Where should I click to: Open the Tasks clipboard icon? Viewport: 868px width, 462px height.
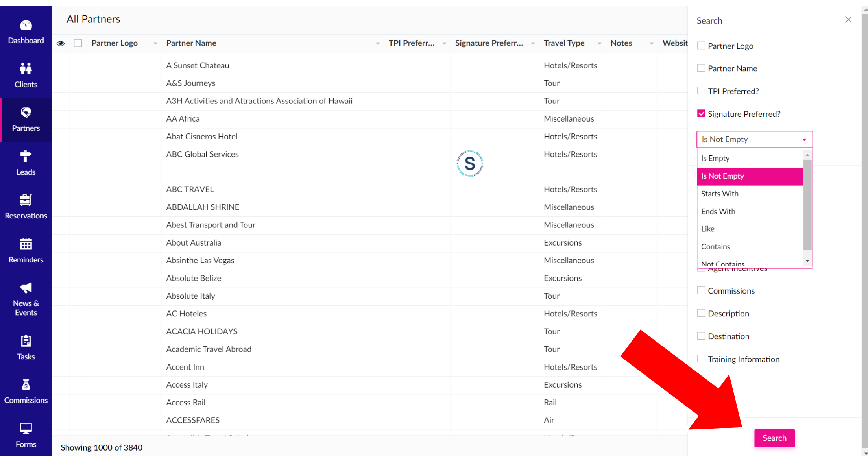[26, 341]
